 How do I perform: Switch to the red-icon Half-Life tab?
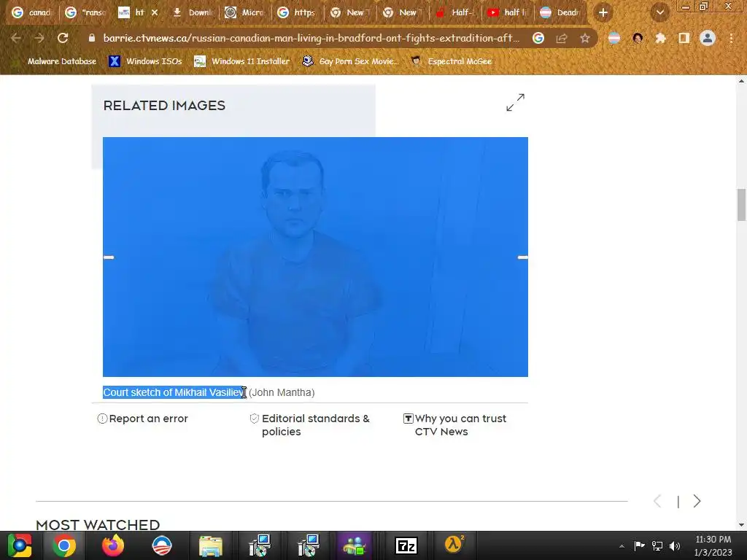click(457, 13)
